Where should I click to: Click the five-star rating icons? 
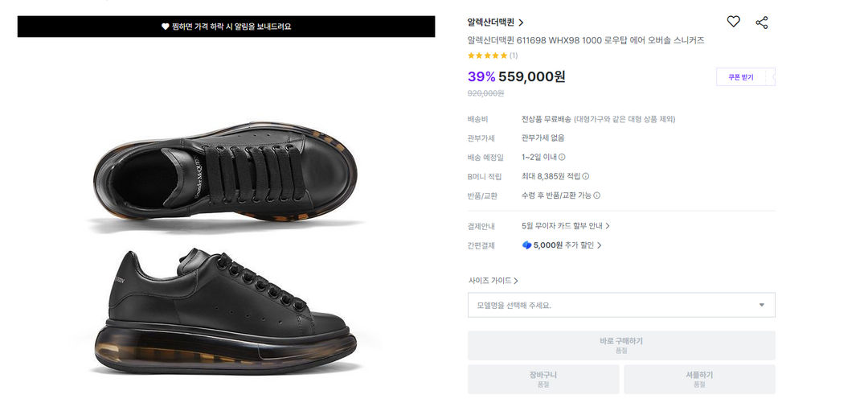coord(487,55)
